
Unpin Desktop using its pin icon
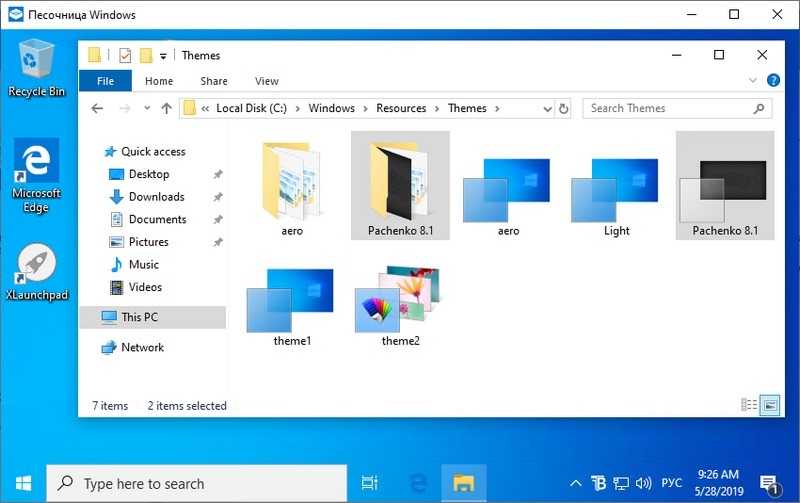tap(218, 174)
